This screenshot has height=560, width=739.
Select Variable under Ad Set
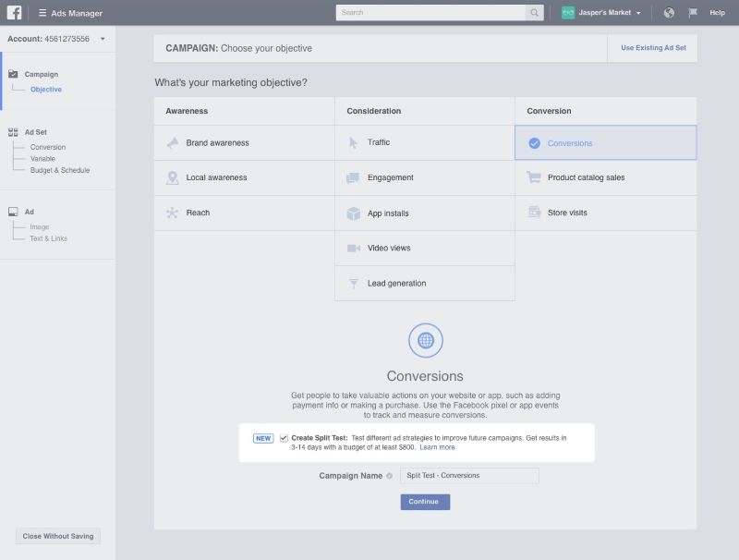coord(42,159)
